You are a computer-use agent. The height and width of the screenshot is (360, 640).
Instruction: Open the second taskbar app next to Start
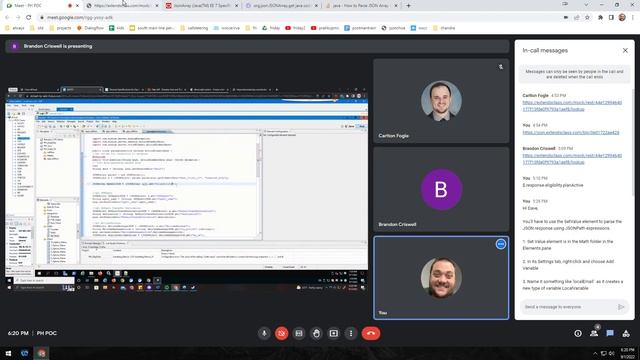click(x=24, y=353)
